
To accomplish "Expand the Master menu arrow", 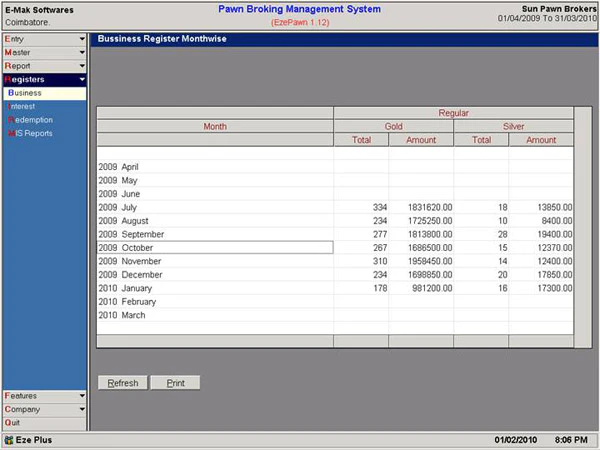I will tap(82, 52).
